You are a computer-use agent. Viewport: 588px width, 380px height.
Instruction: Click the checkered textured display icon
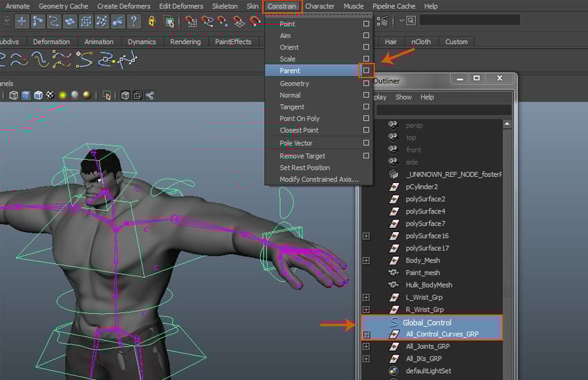50,95
